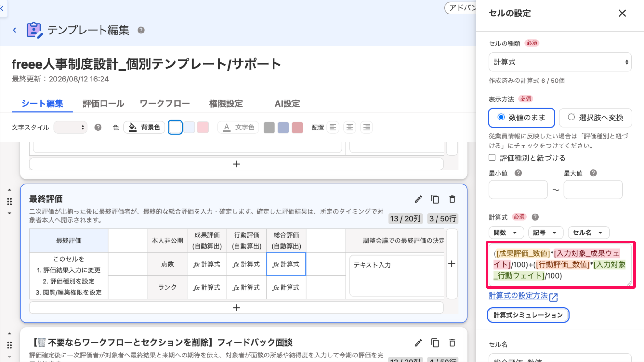This screenshot has height=362, width=644.
Task: Switch to ワークフロー tab
Action: point(165,104)
